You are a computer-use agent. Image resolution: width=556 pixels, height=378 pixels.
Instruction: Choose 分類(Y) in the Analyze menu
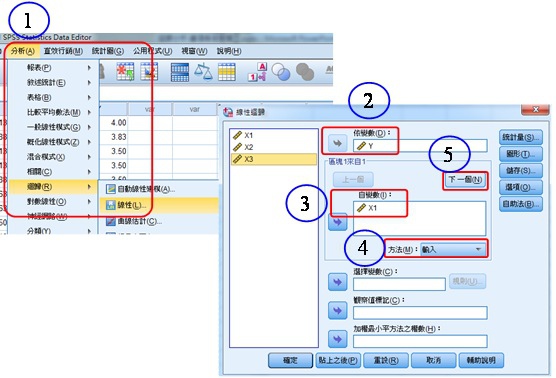tap(53, 231)
